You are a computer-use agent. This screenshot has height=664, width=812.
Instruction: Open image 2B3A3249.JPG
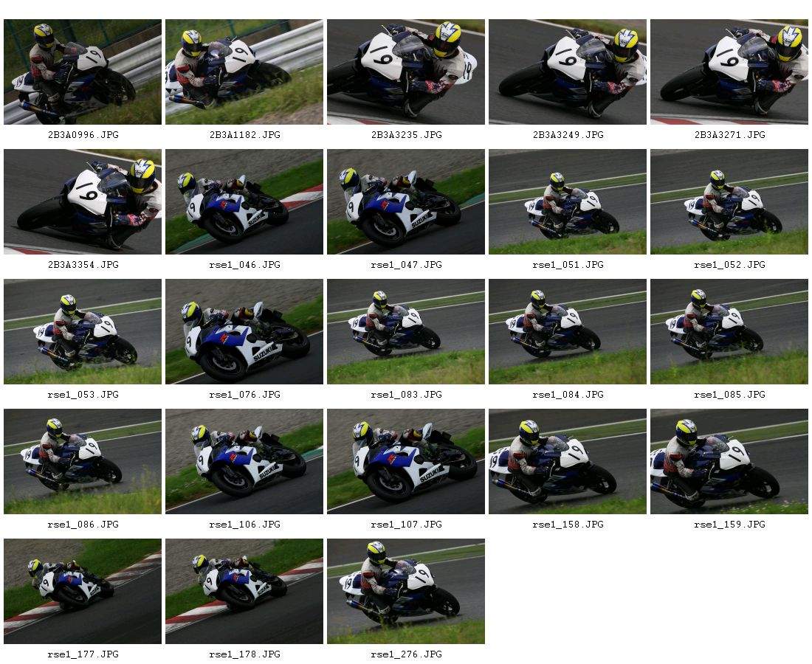568,72
